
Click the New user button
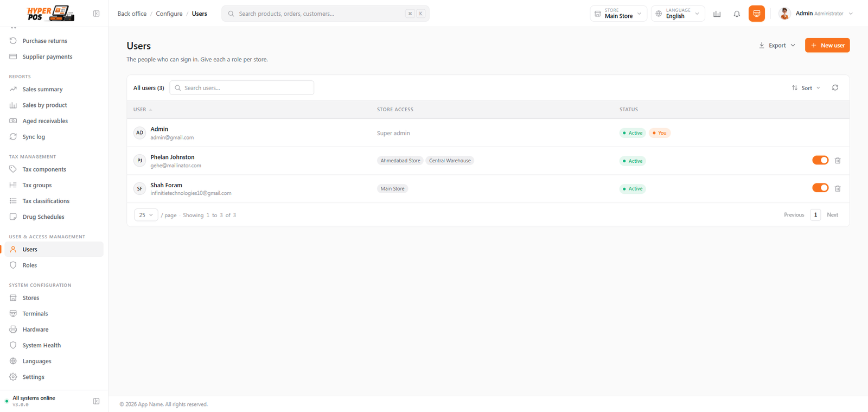[827, 46]
